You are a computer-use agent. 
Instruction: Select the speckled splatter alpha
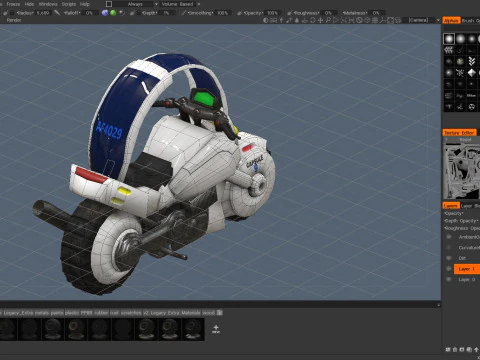click(x=460, y=72)
